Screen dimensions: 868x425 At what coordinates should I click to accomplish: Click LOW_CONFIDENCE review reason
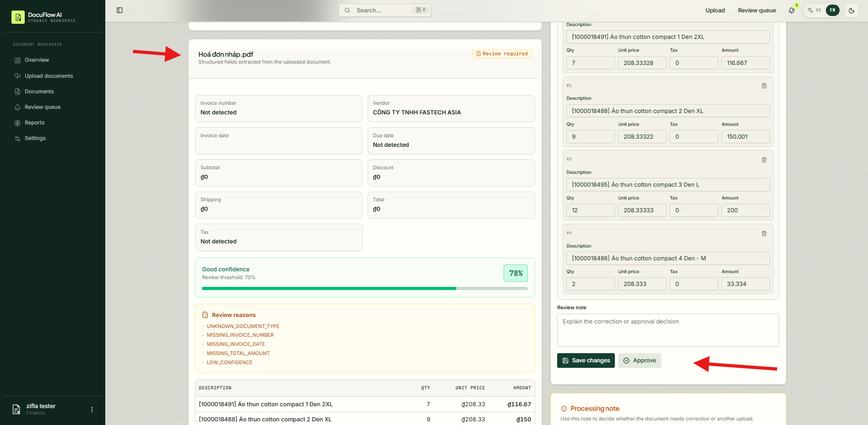(x=229, y=362)
